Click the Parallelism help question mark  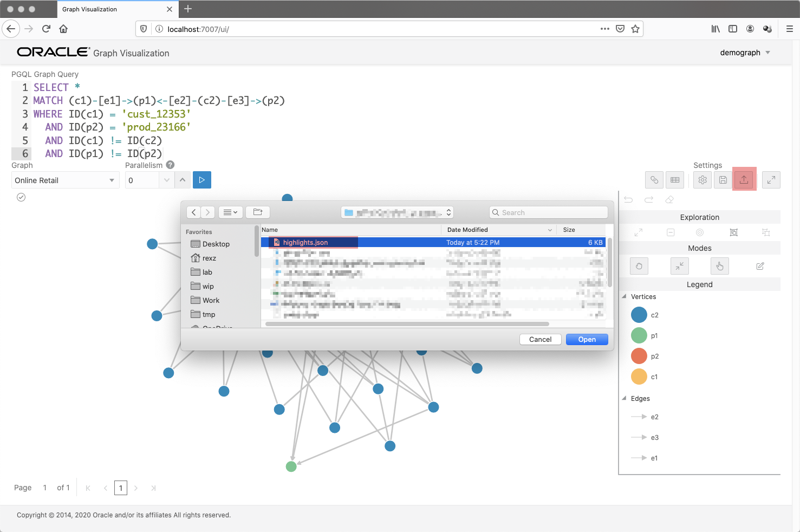[170, 165]
